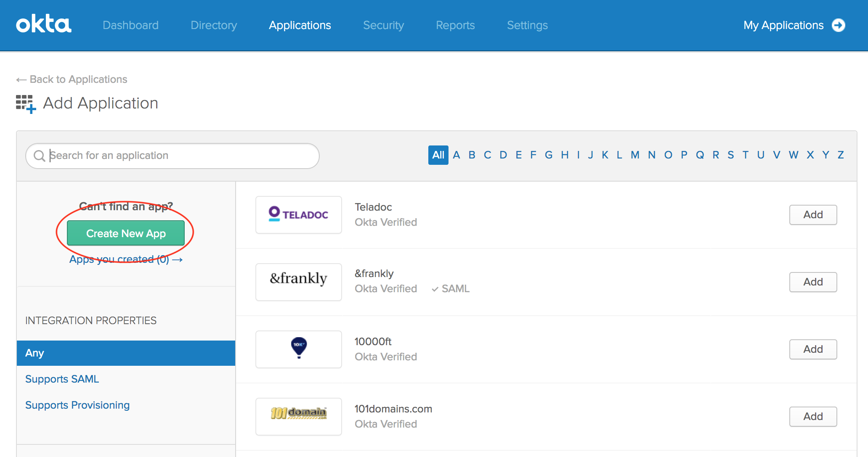Add the Teladoc application
This screenshot has height=457, width=868.
pos(813,215)
